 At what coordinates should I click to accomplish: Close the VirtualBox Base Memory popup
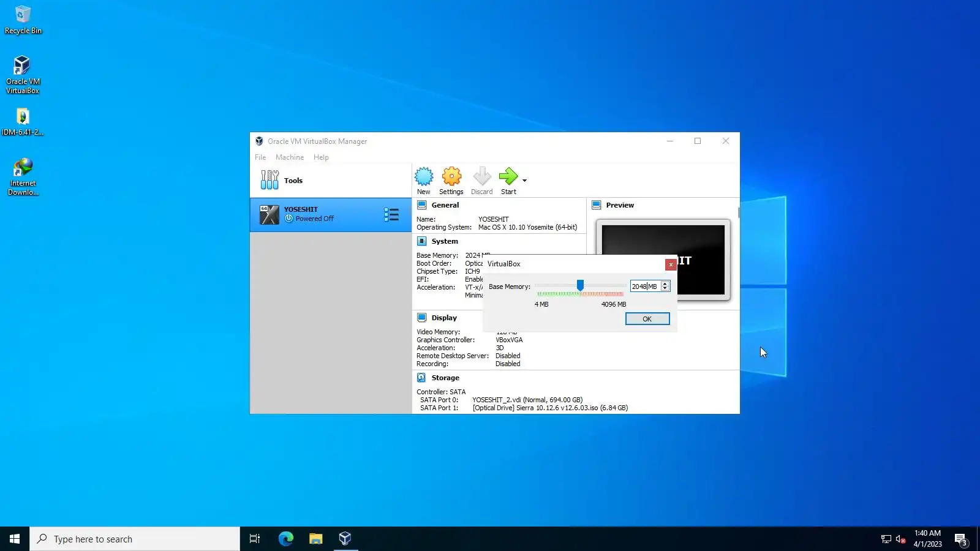coord(671,264)
